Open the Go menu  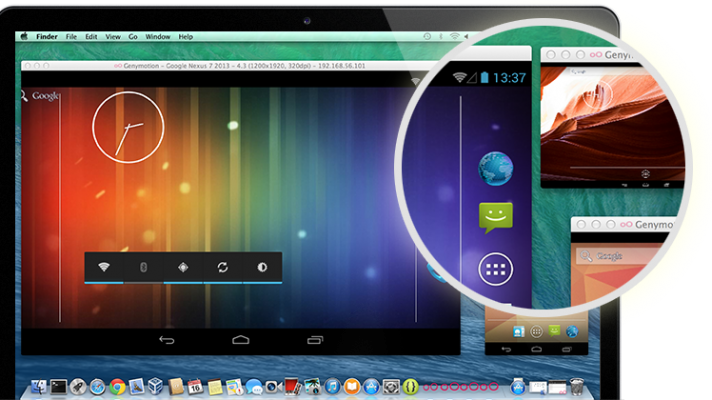[133, 36]
